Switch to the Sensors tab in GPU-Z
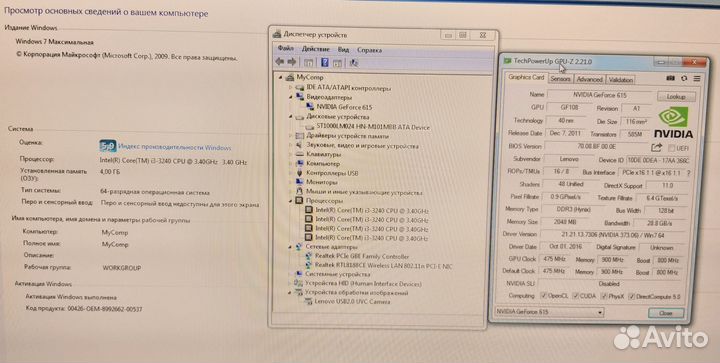720x363 pixels. pyautogui.click(x=560, y=79)
